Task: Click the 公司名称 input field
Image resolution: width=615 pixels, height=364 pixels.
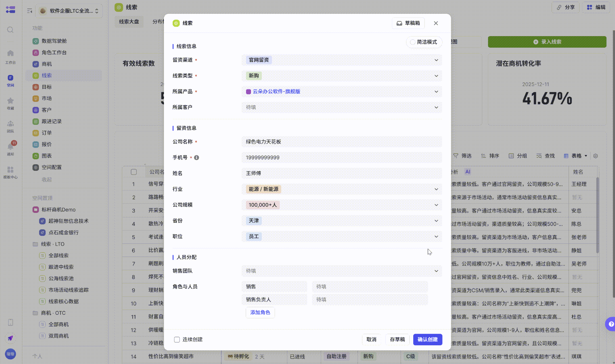Action: [x=342, y=142]
